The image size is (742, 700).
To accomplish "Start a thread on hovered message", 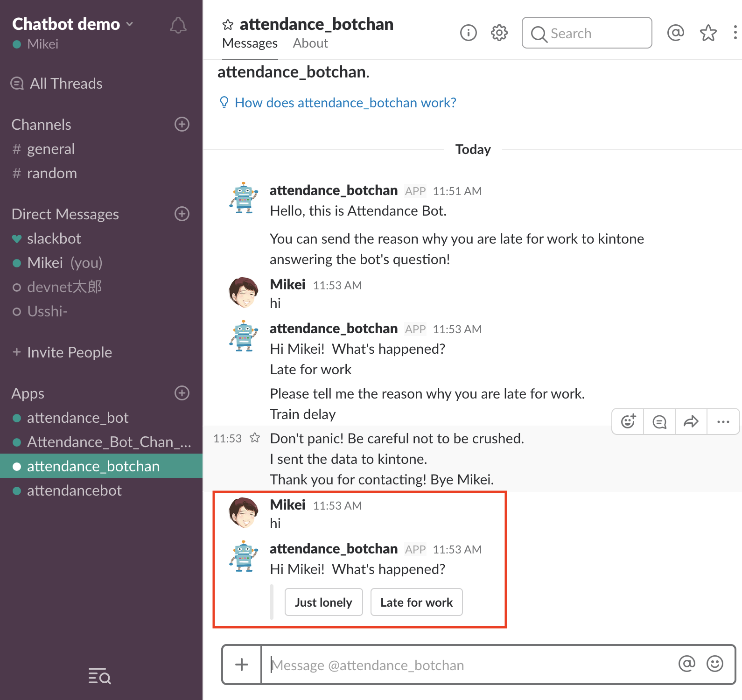I will [x=659, y=421].
